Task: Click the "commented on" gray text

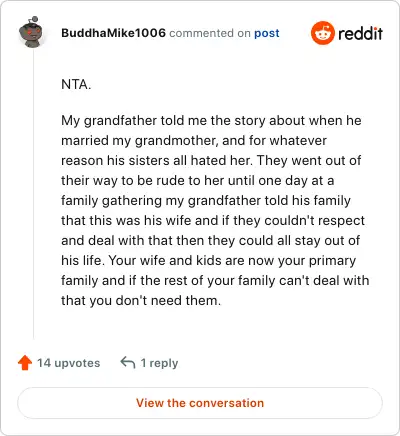Action: (210, 33)
